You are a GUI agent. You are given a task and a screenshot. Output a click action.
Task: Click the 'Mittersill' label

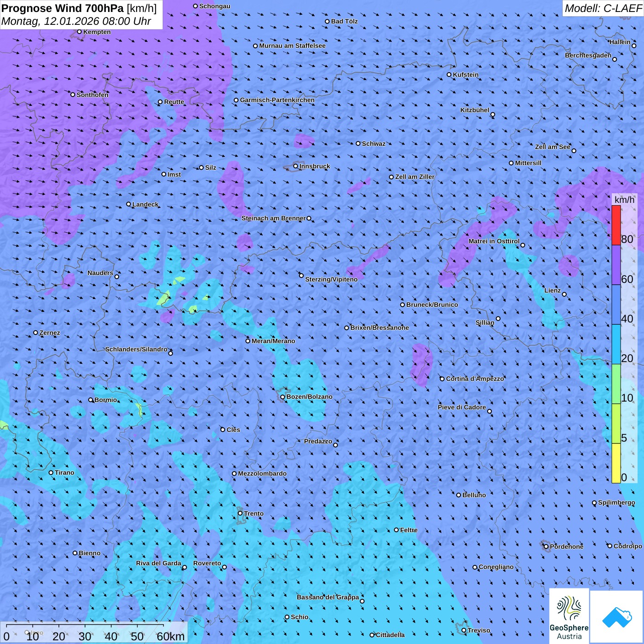click(x=528, y=163)
